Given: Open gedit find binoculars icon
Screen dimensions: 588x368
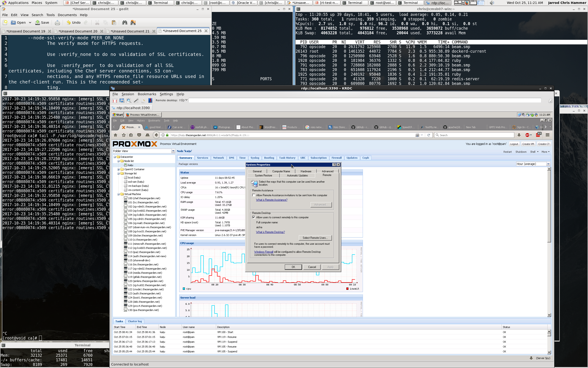Looking at the screenshot, I should click(125, 23).
